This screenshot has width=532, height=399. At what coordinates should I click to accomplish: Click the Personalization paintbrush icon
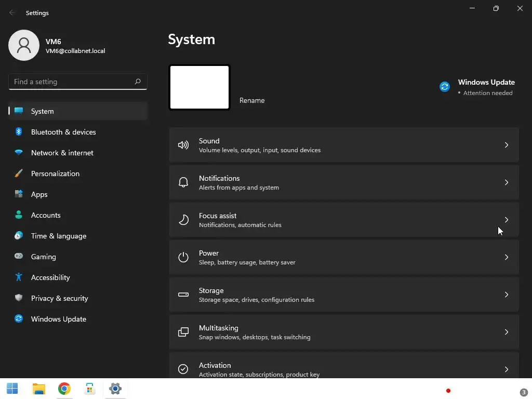19,174
